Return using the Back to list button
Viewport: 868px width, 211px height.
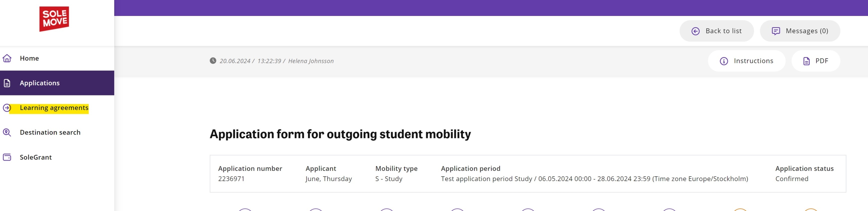[716, 31]
